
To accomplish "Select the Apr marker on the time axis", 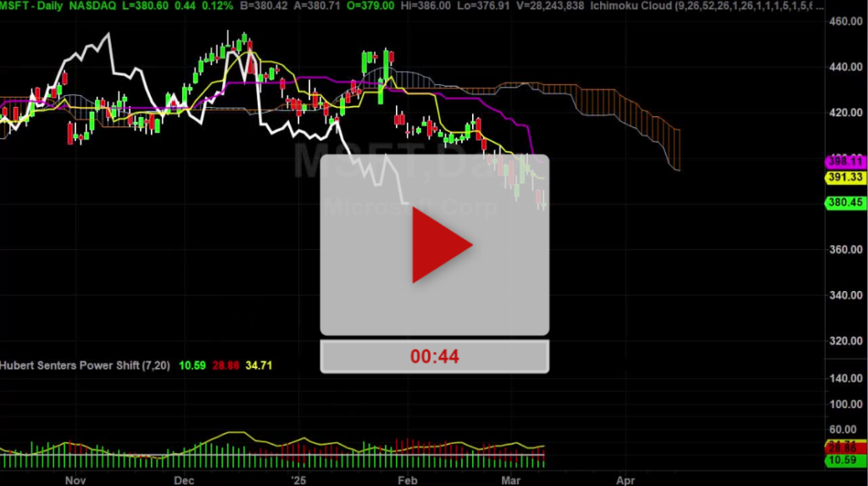I will click(x=626, y=480).
